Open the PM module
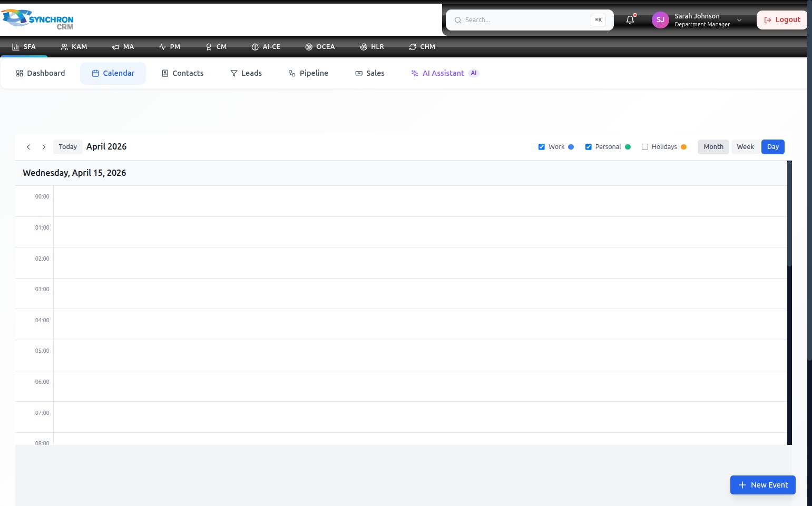Image resolution: width=812 pixels, height=506 pixels. click(169, 47)
